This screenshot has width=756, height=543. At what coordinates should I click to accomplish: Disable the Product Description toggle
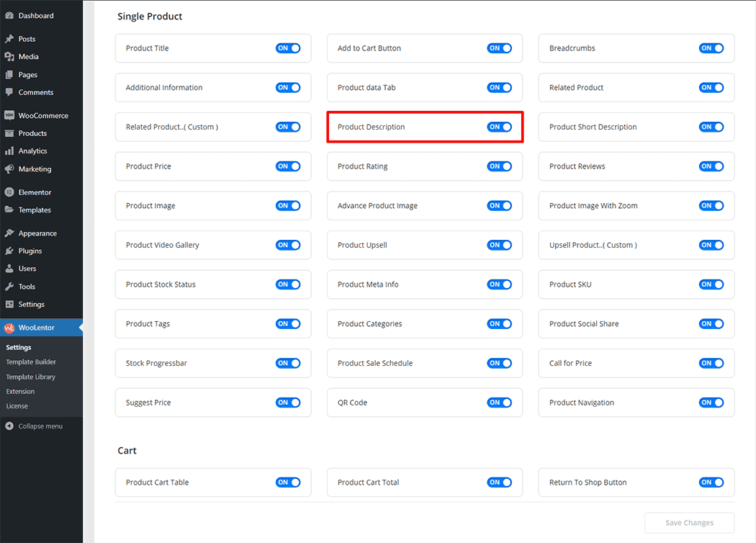click(499, 127)
